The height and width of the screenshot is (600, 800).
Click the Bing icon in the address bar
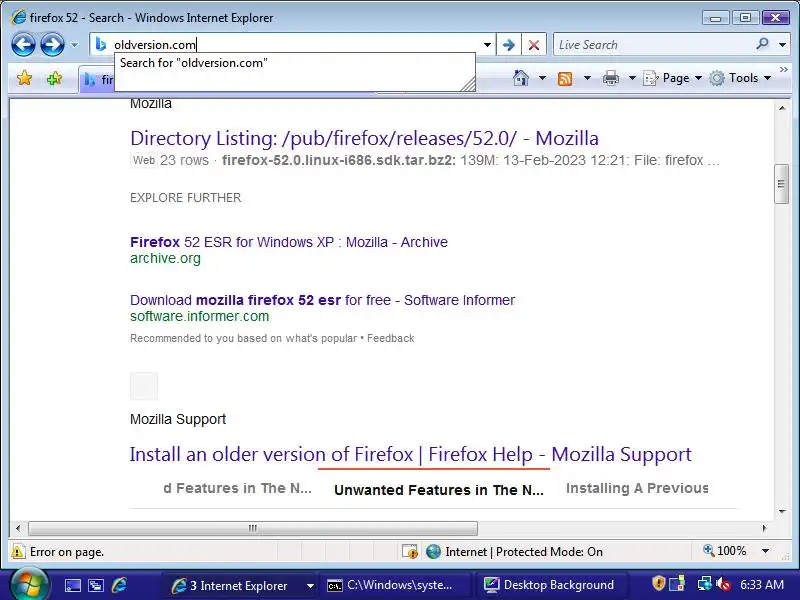coord(101,45)
